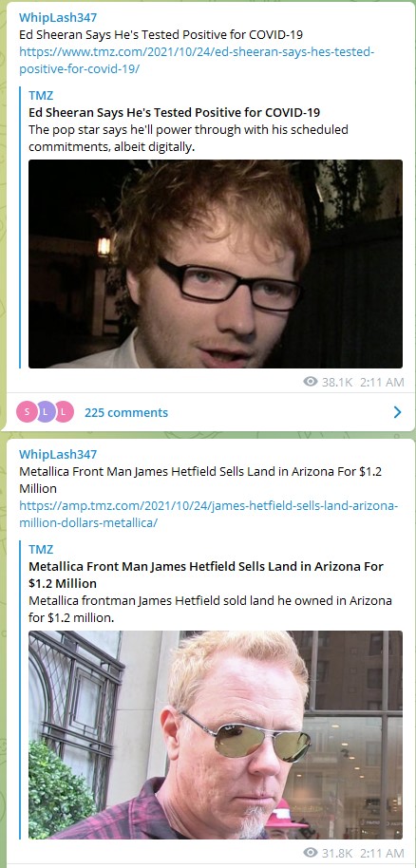Click the 2:11 AM timestamp on Sheeran post

[382, 382]
